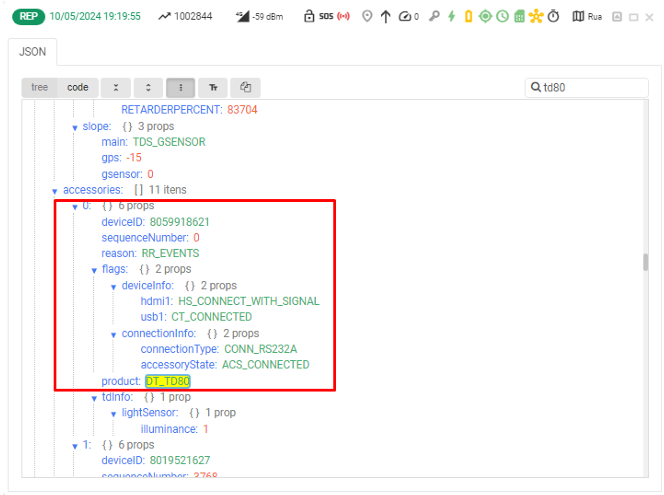This screenshot has width=664, height=495.
Task: Collapse the accessories array node
Action: [x=55, y=190]
